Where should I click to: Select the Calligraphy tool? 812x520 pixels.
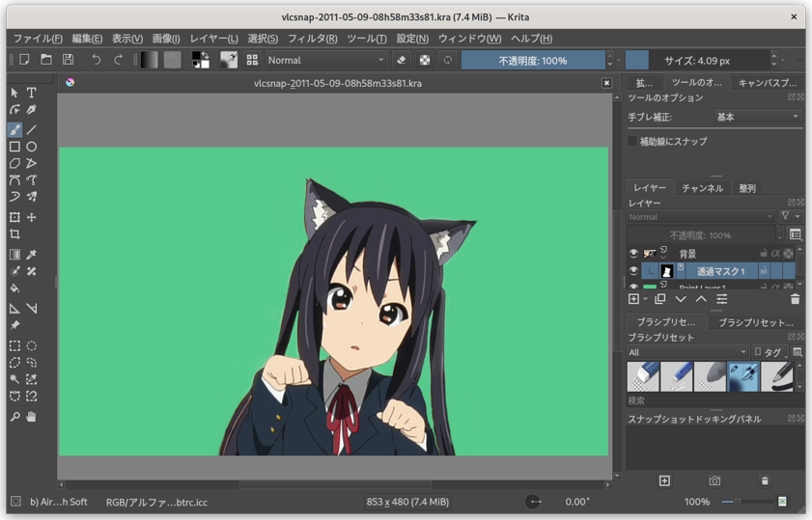pyautogui.click(x=32, y=110)
